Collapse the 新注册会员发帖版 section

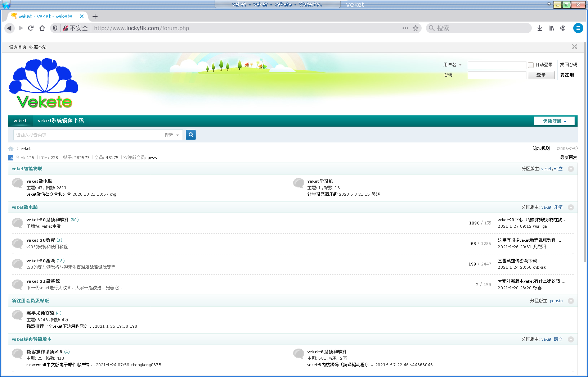(x=570, y=301)
